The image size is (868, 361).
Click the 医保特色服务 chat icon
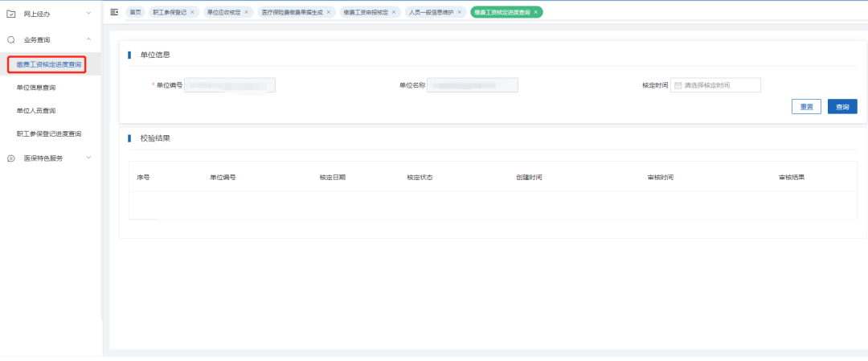[11, 158]
